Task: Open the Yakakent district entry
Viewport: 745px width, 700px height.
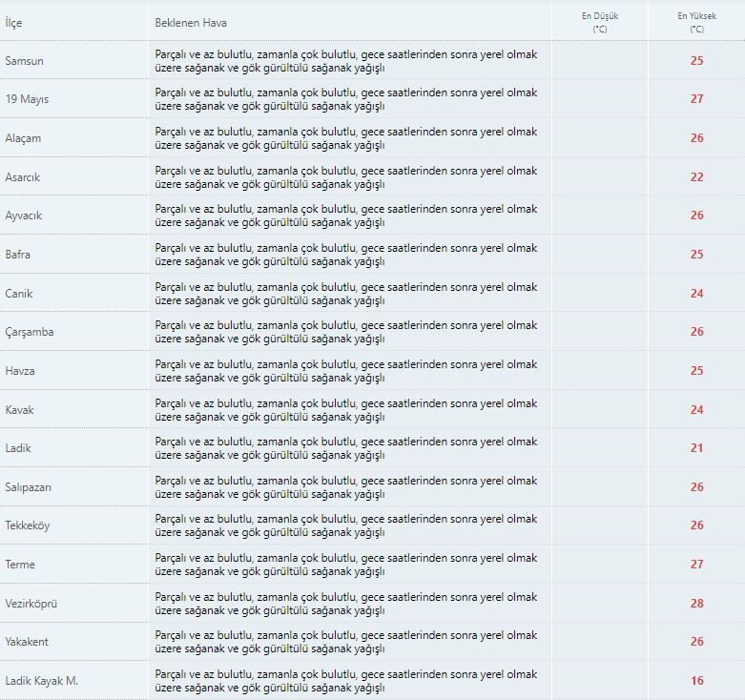Action: pos(27,642)
